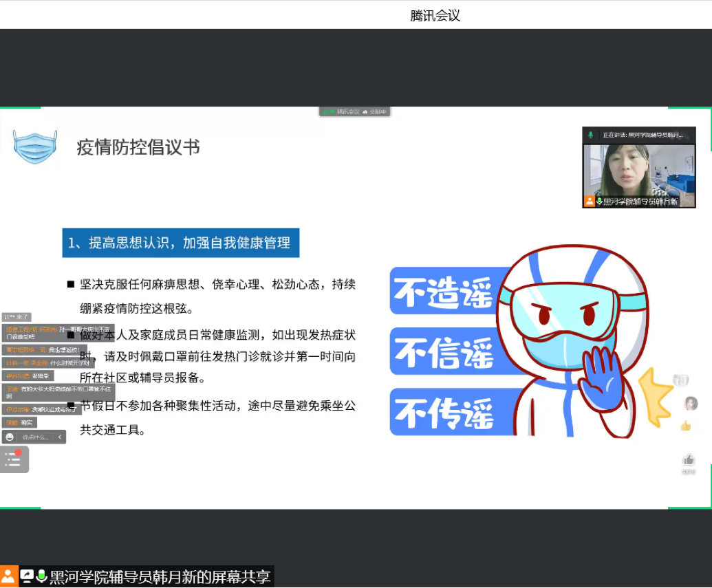Click the orange user icon at bottom-left corner
Image resolution: width=712 pixels, height=588 pixels.
tap(8, 576)
